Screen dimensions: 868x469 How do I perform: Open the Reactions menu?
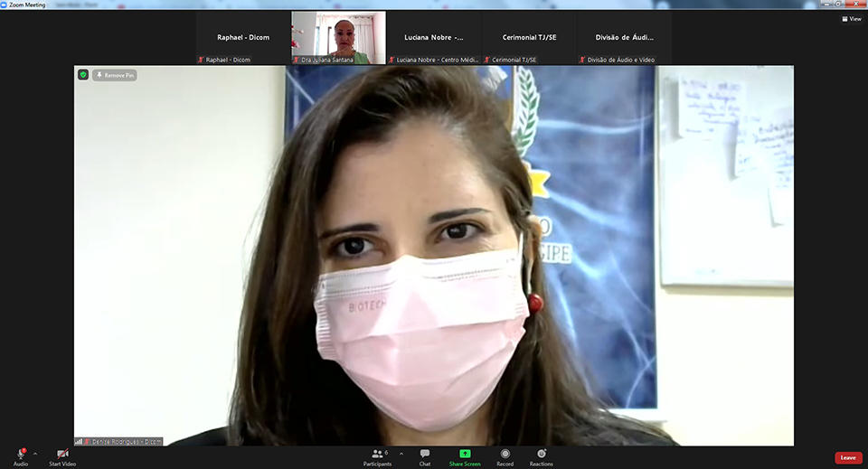(x=541, y=453)
